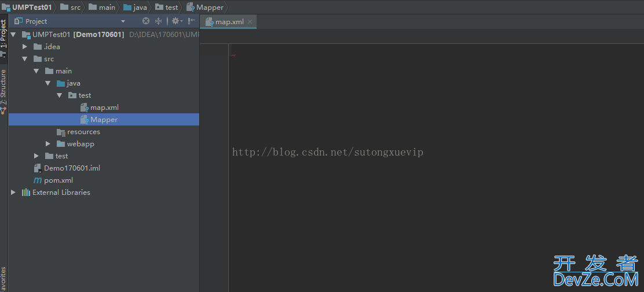Hide the Project panel with hide icon
Screen dimensions: 644x292
tap(192, 21)
